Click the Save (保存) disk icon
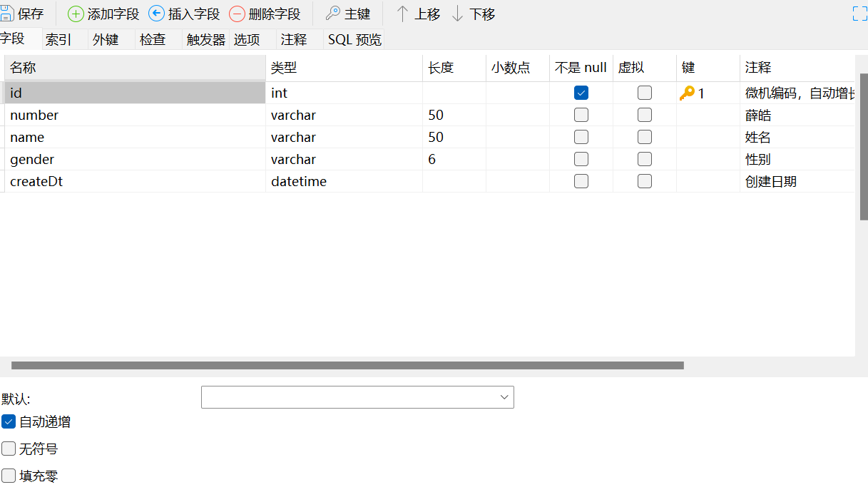This screenshot has height=502, width=868. 7,14
